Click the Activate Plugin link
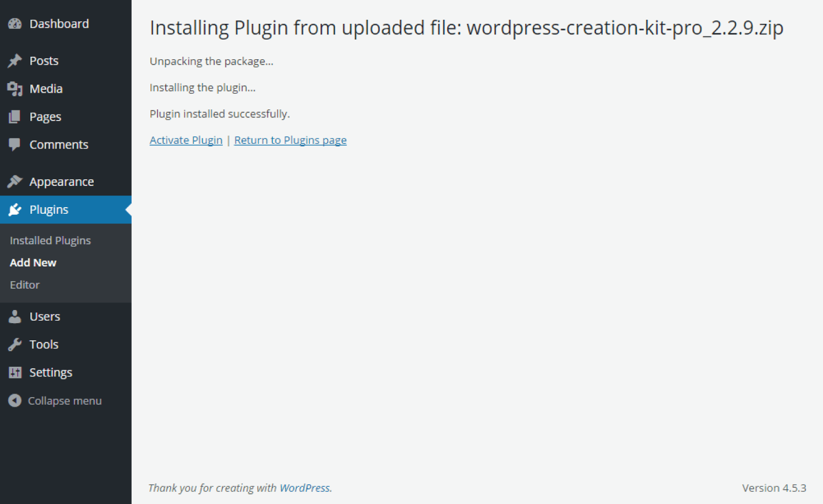This screenshot has width=823, height=504. point(186,140)
